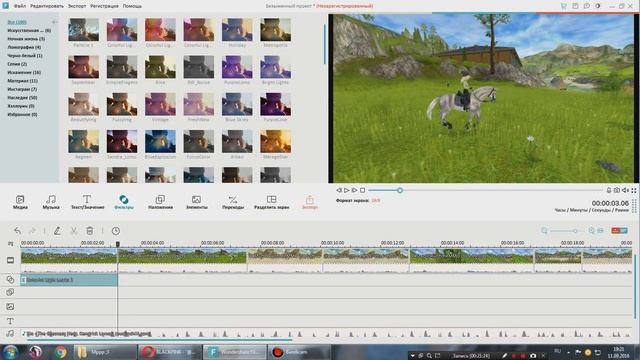The image size is (640, 360).
Task: Select the Черно-белый (1) category
Action: 25,56
